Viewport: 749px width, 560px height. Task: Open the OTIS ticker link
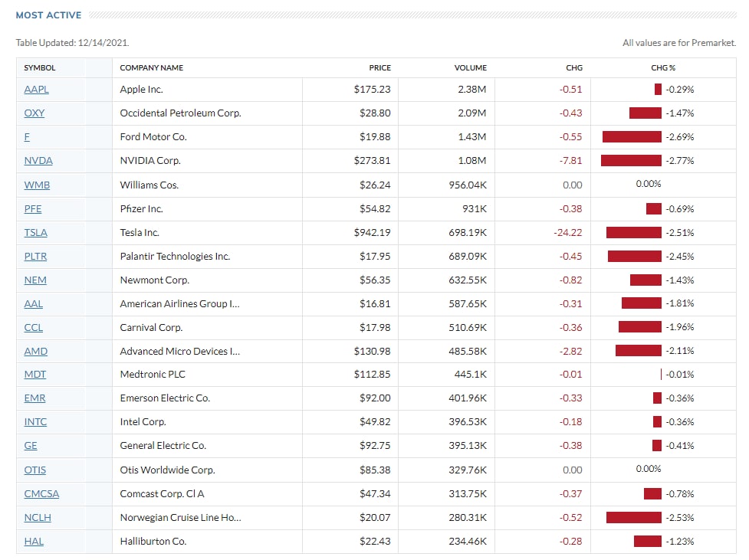[34, 470]
